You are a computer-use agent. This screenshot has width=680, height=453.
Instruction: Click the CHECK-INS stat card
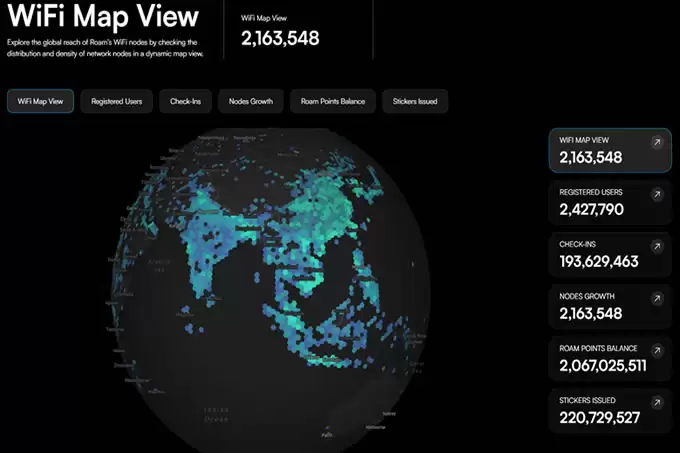pos(610,254)
